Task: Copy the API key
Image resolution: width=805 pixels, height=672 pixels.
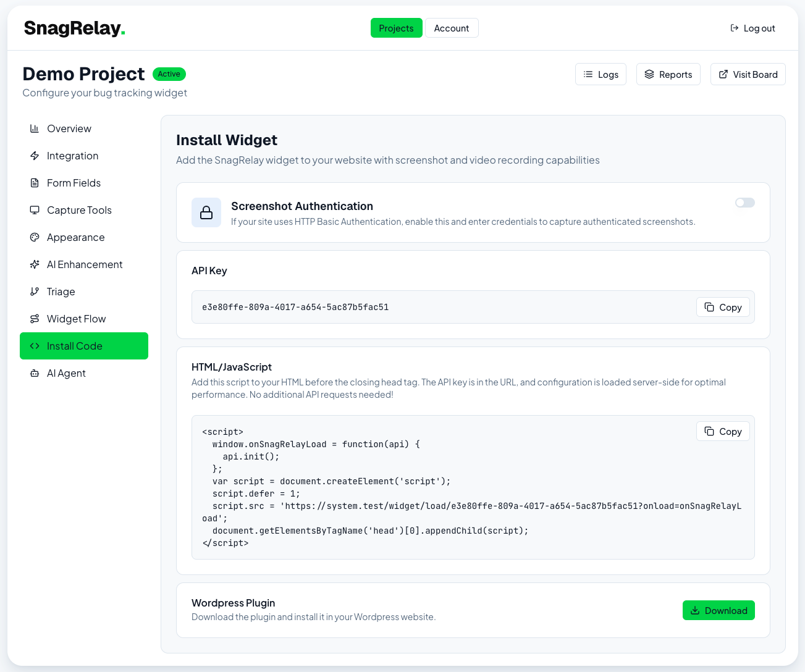Action: point(723,307)
